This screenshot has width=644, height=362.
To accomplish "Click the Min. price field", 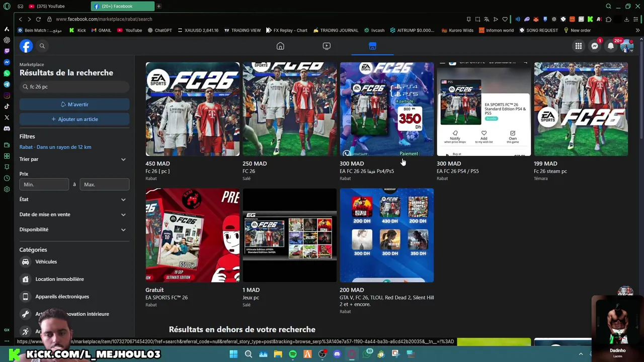I will click(x=44, y=185).
